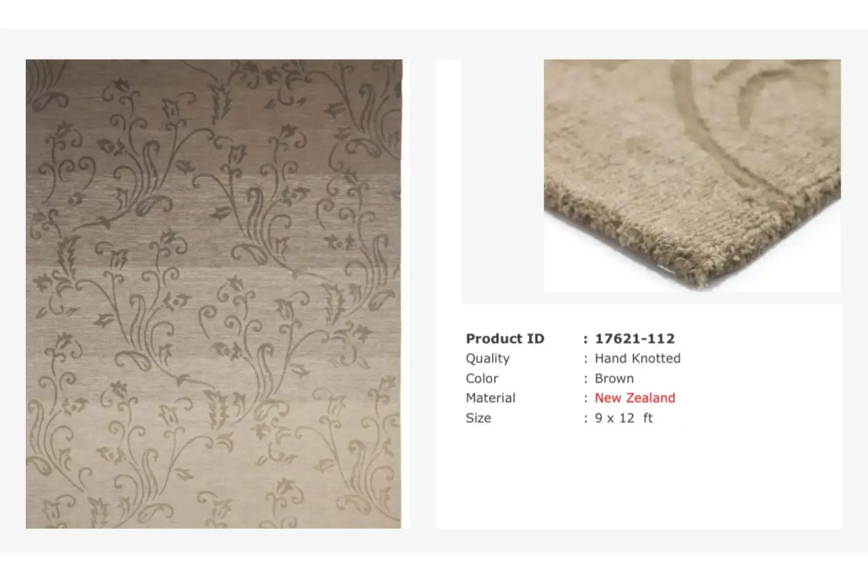The width and height of the screenshot is (868, 588).
Task: Select the 9 x 12 ft size value
Action: (x=624, y=418)
